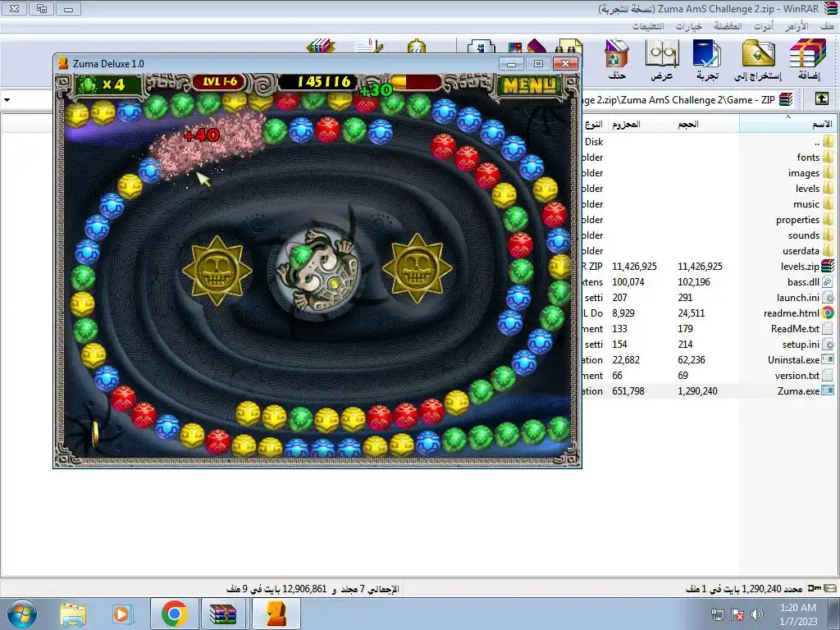Open the ملف (File) menu
This screenshot has height=630, width=840.
pos(827,25)
